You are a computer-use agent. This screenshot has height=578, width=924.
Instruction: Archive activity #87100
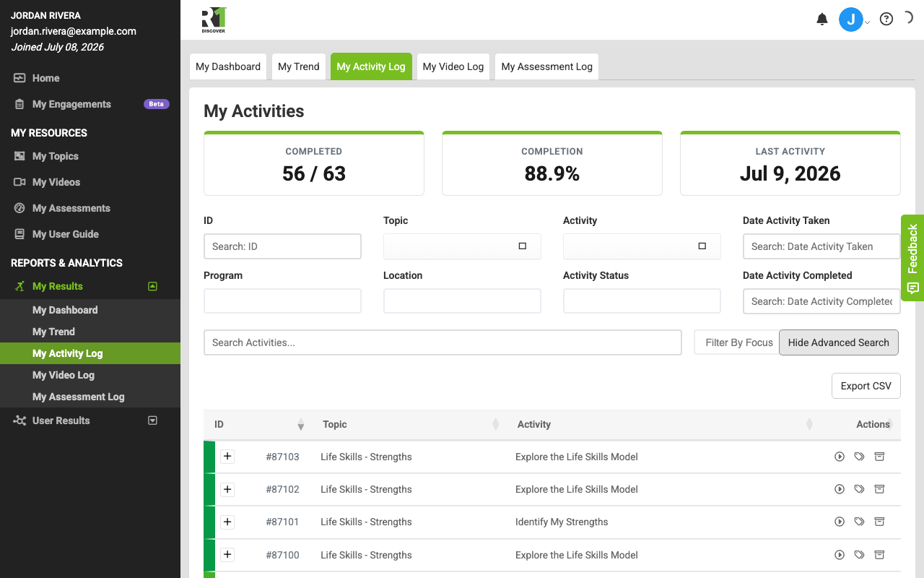pos(879,555)
